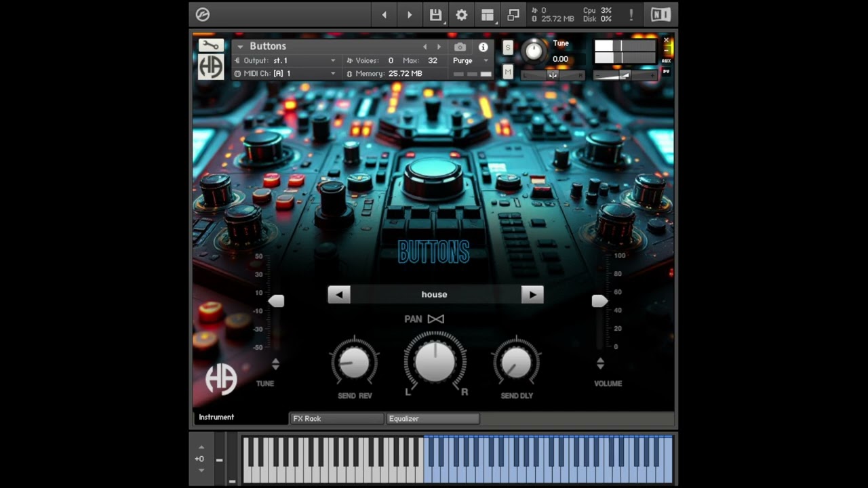Toggle the AUX sends button
The image size is (868, 488).
point(666,61)
